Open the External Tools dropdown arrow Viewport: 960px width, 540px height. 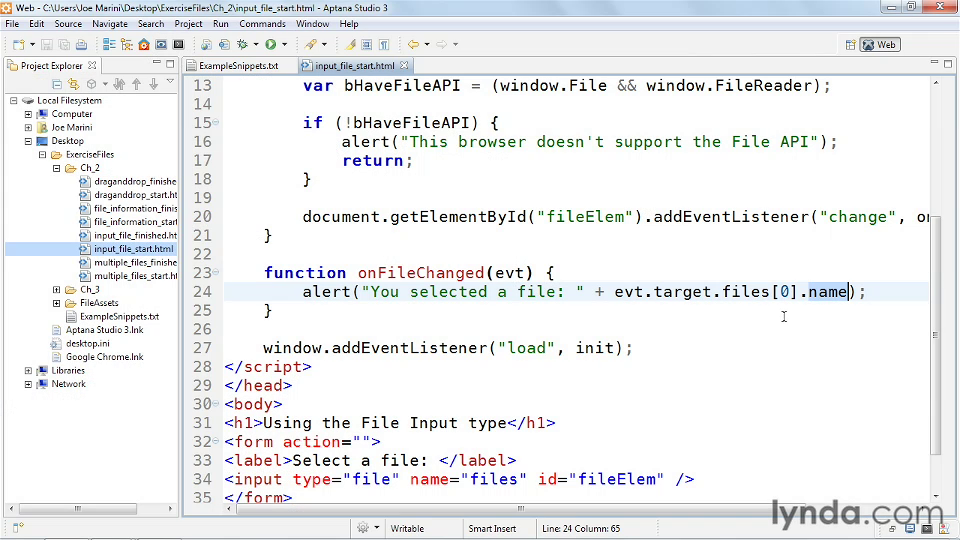324,45
